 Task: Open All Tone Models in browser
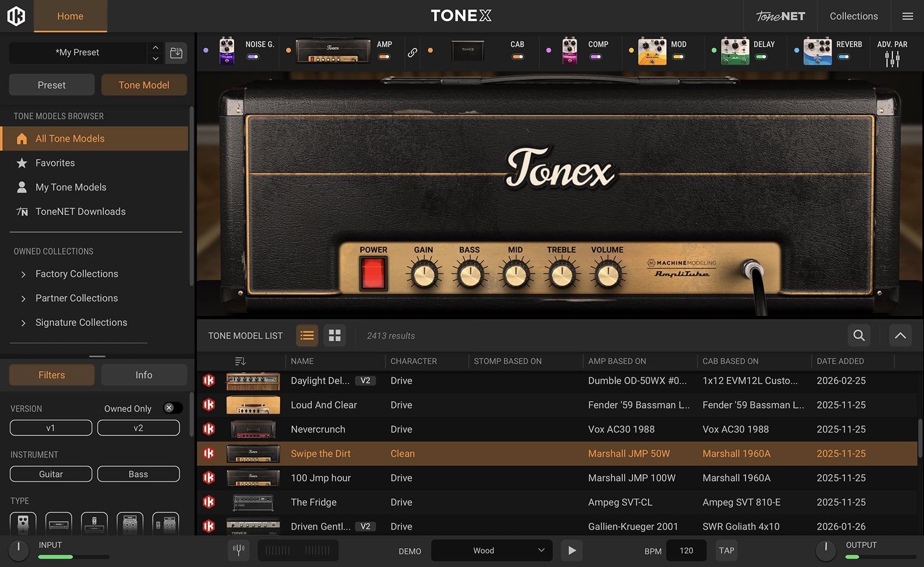pos(95,138)
